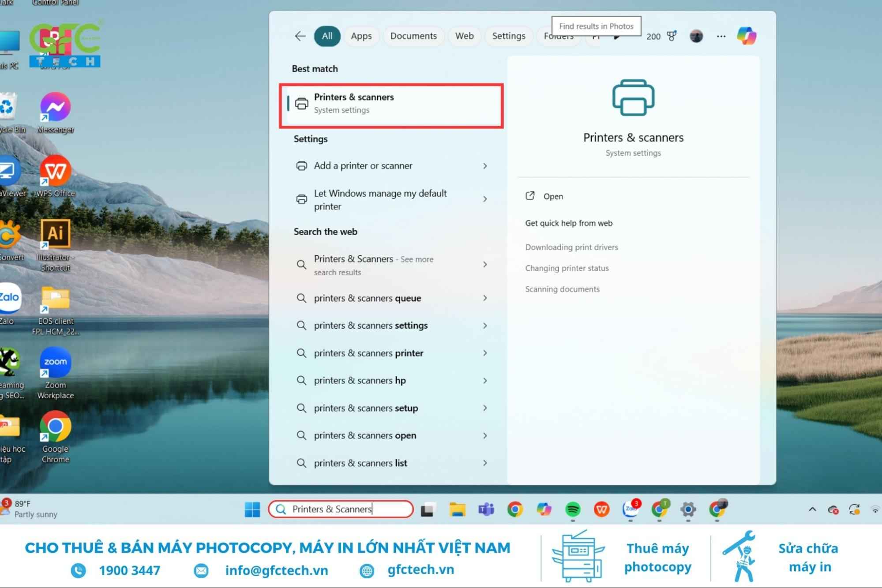Expand the printers & scanners open chevron

485,436
